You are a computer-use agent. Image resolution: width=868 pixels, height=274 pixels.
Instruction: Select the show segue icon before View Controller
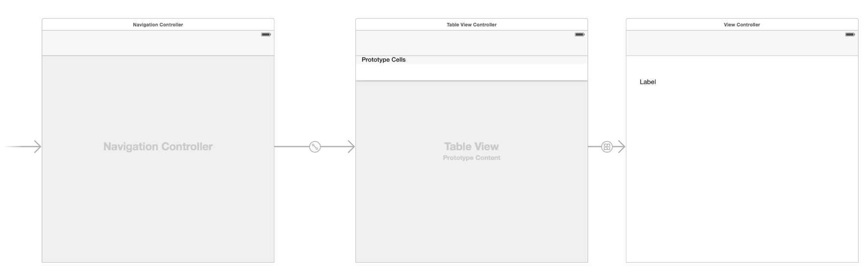pos(607,147)
